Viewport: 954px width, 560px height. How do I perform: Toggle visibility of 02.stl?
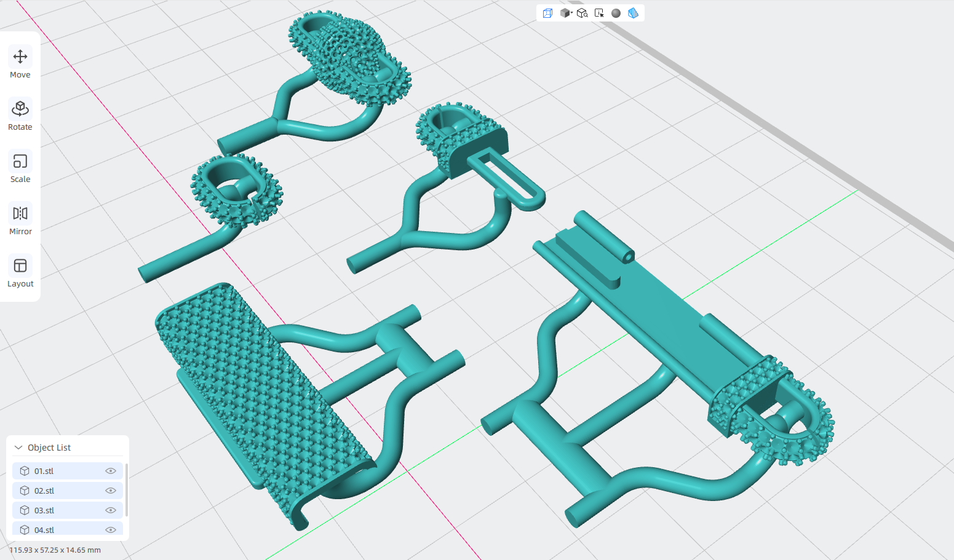(111, 491)
